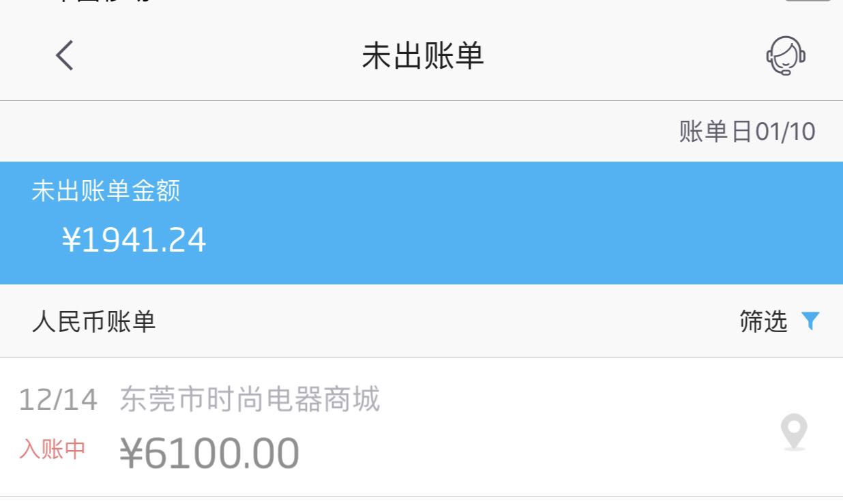Tap empty space in 人民币账单 bar
843x504 pixels.
pos(443,321)
